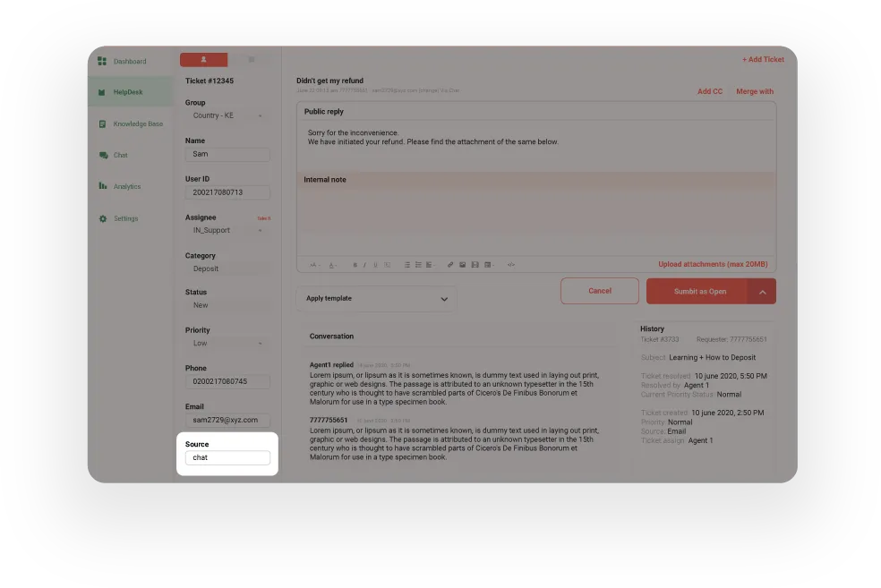881x588 pixels.
Task: Open the Apply template dropdown
Action: pos(375,299)
